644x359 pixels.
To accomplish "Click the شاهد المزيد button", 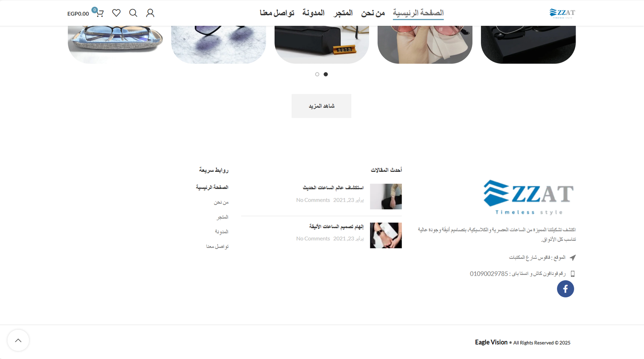I will [322, 106].
